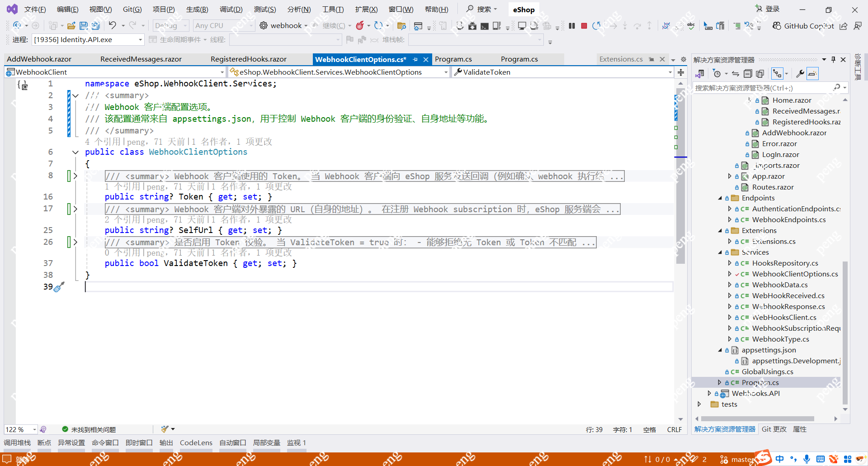Open the 文件(F) menu

coord(35,10)
